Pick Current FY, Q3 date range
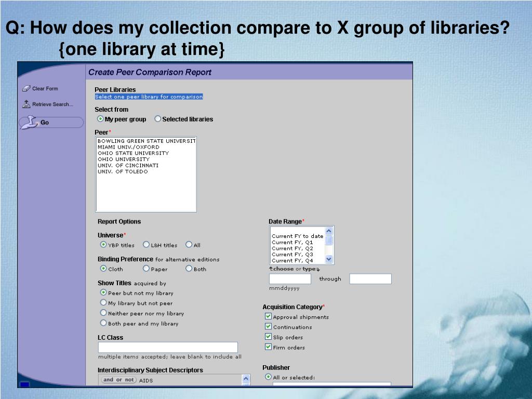This screenshot has height=399, width=532. [298, 255]
